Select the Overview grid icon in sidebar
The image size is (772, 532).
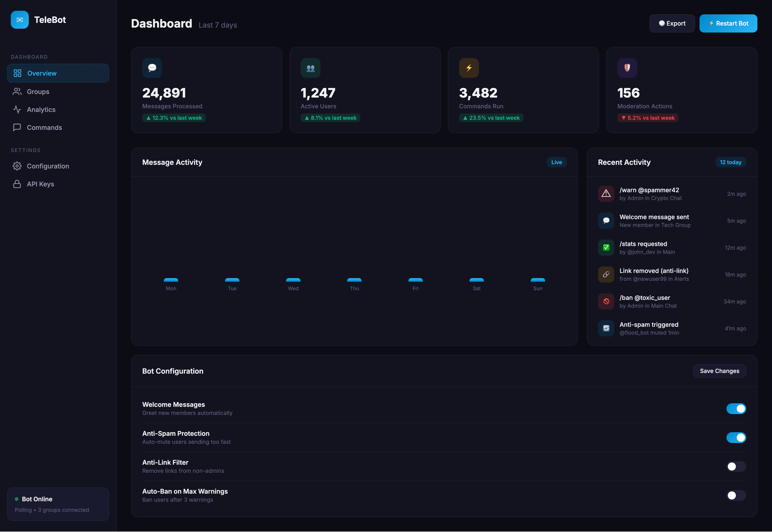17,73
